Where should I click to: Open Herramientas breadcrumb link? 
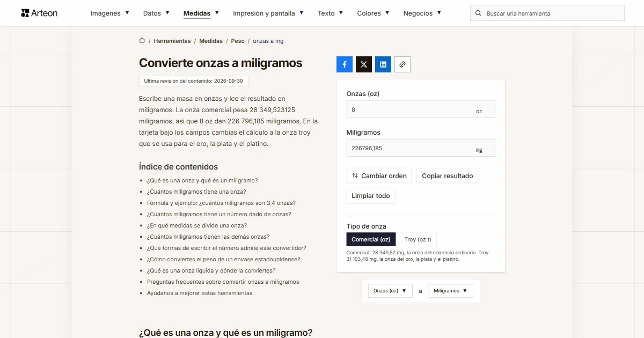(172, 41)
